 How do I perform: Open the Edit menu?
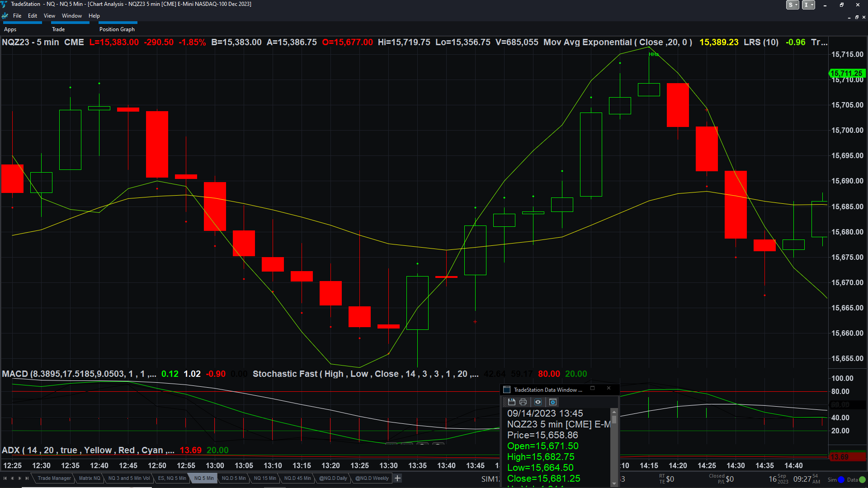(x=33, y=16)
